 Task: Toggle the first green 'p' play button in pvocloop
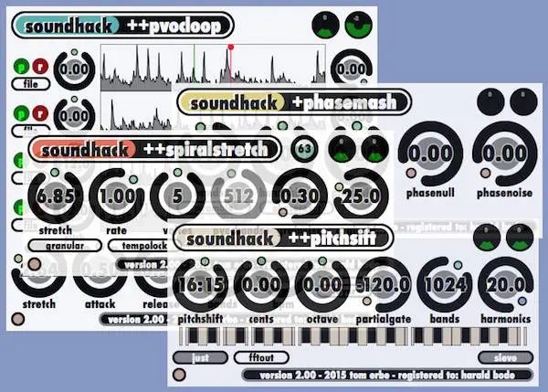21,67
